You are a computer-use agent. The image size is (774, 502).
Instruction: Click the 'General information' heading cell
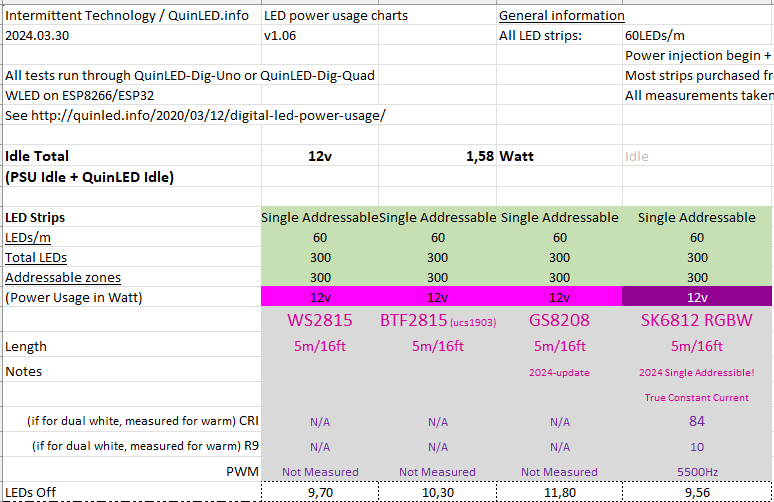562,16
